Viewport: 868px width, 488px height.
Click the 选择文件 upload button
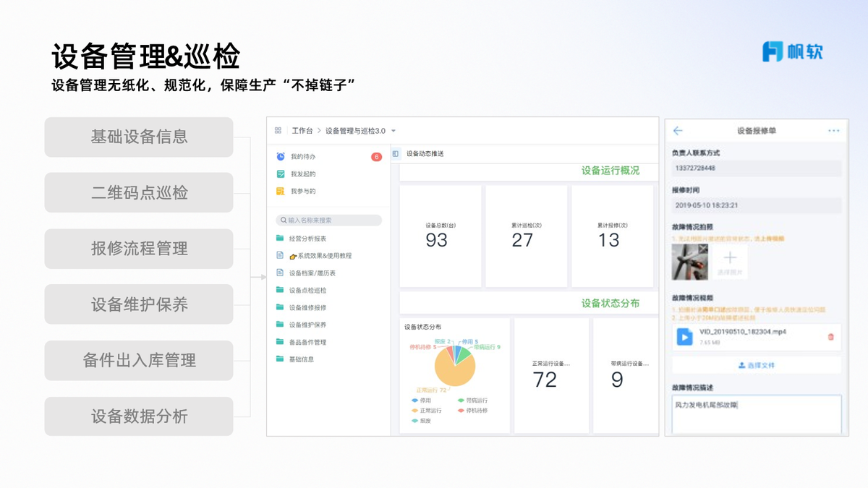pyautogui.click(x=757, y=365)
